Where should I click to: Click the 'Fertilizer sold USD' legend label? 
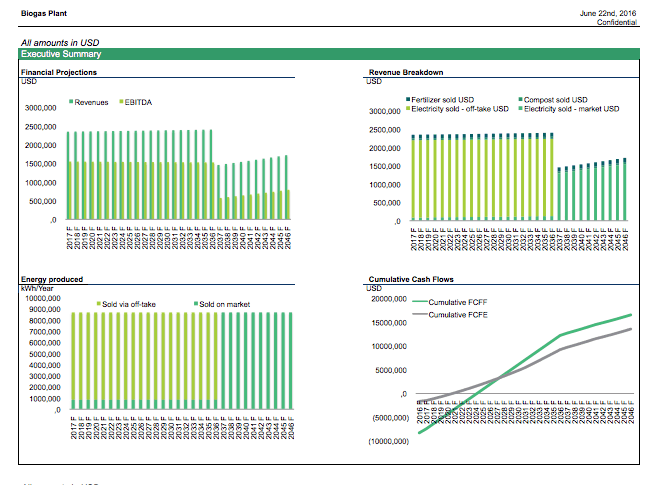coord(443,100)
